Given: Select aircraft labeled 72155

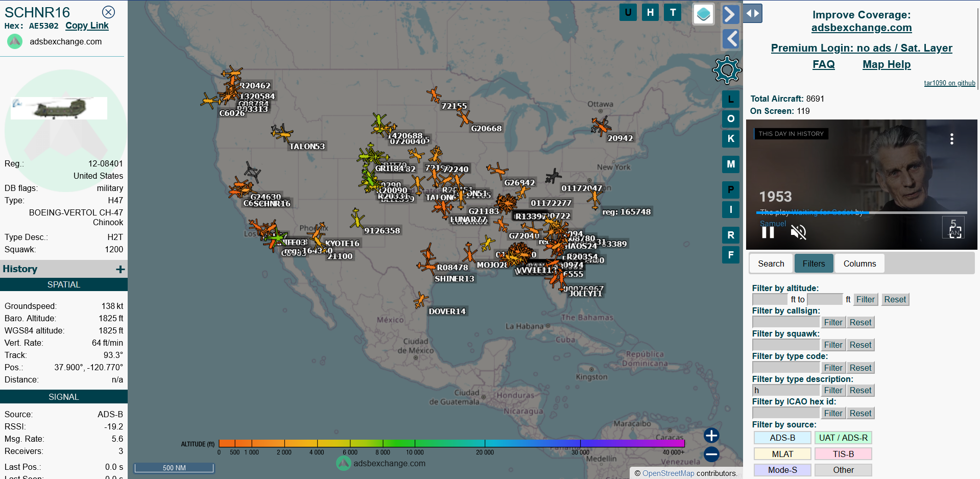Looking at the screenshot, I should (x=434, y=94).
